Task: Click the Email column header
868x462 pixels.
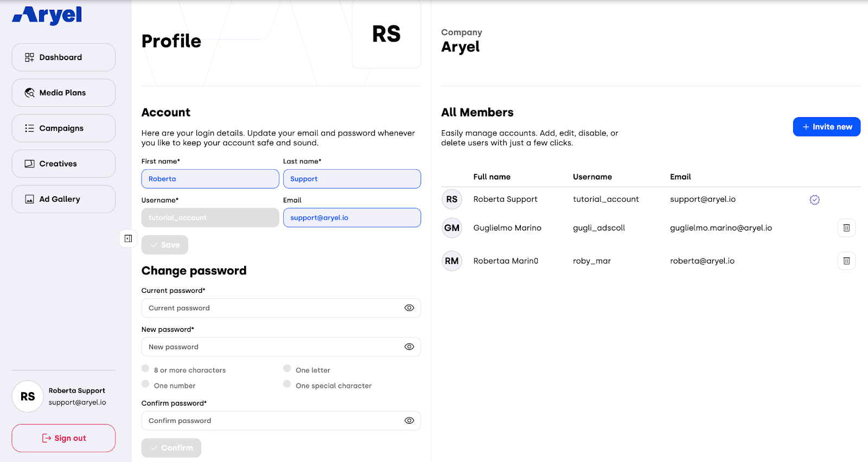Action: point(680,177)
